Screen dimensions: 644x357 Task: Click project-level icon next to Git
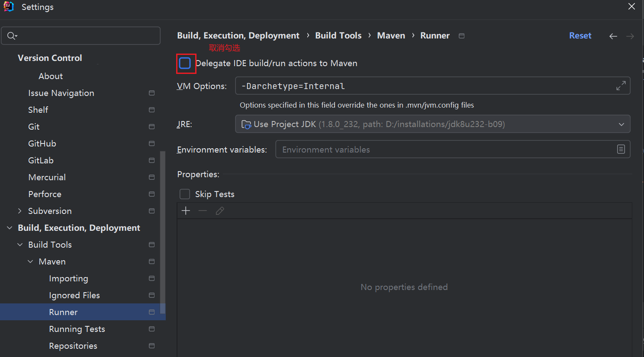coord(152,127)
